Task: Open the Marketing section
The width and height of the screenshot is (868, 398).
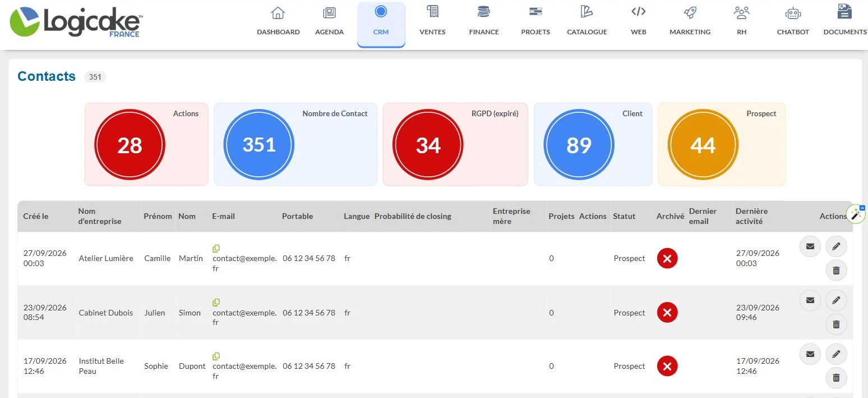Action: pyautogui.click(x=690, y=21)
